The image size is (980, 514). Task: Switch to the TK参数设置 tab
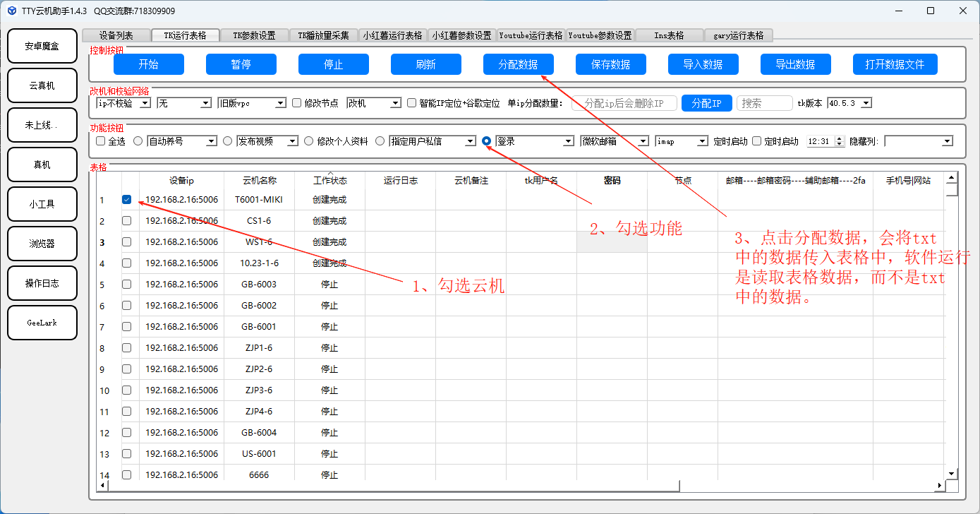click(254, 35)
